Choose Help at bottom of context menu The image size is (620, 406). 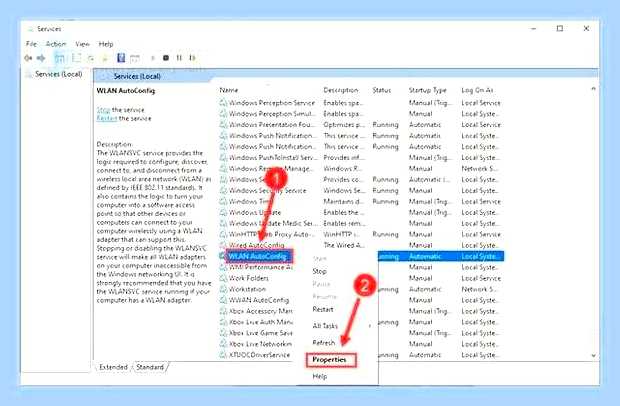(319, 376)
